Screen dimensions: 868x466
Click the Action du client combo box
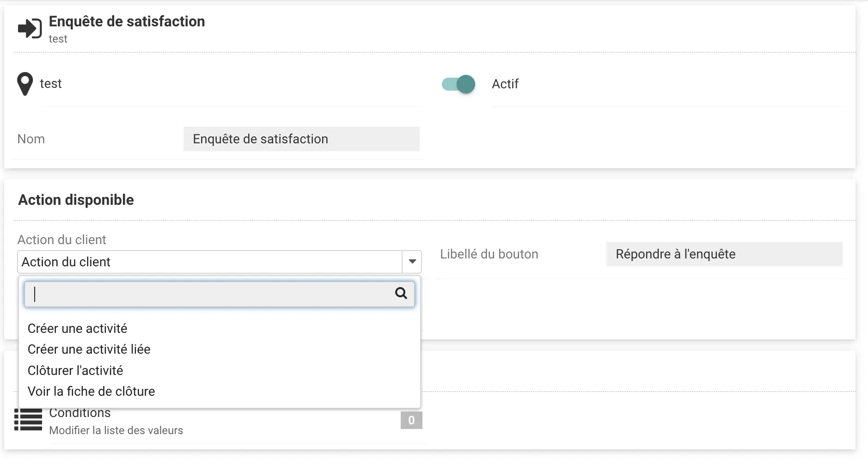pos(210,262)
